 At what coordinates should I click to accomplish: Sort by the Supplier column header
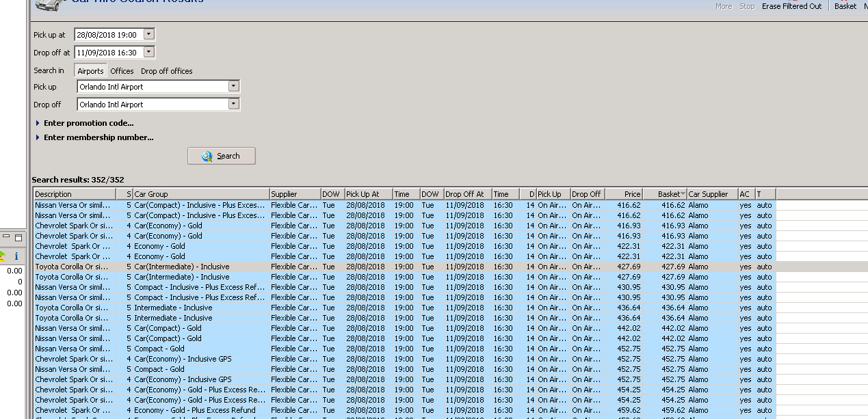click(295, 194)
